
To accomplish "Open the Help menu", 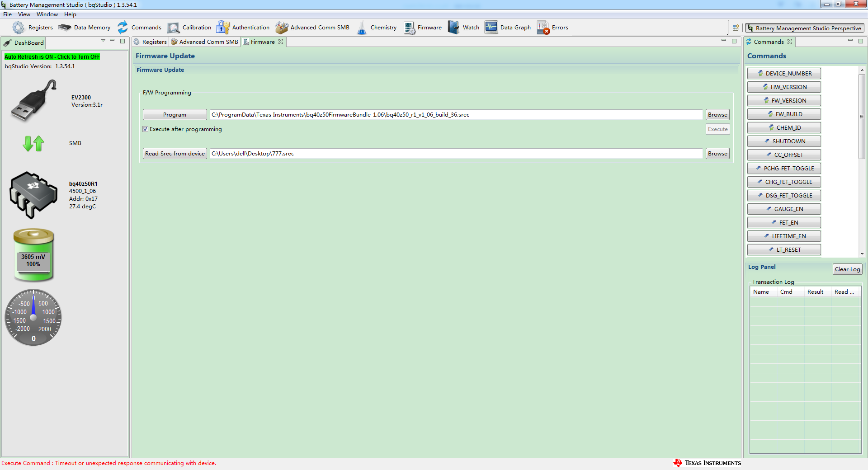I will [x=70, y=14].
